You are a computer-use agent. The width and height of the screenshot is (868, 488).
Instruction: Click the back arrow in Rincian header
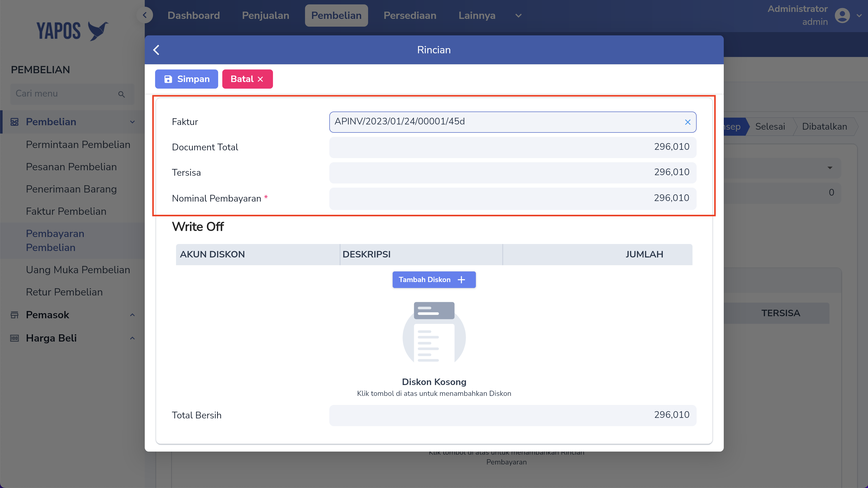[x=156, y=50]
